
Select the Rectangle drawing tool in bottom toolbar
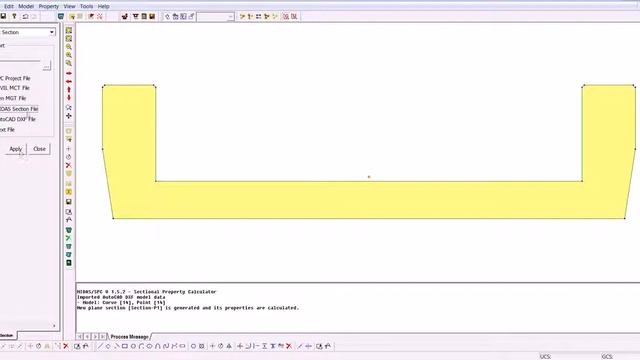[x=125, y=346]
